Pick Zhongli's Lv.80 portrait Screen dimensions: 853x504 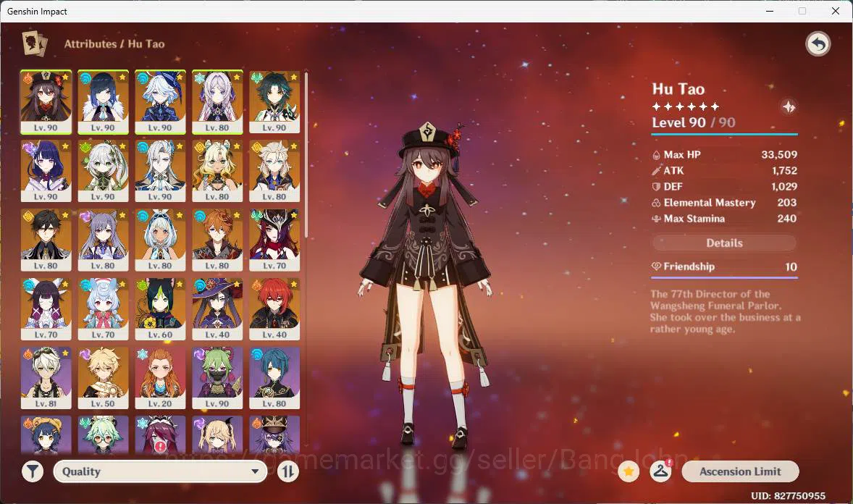pyautogui.click(x=46, y=240)
